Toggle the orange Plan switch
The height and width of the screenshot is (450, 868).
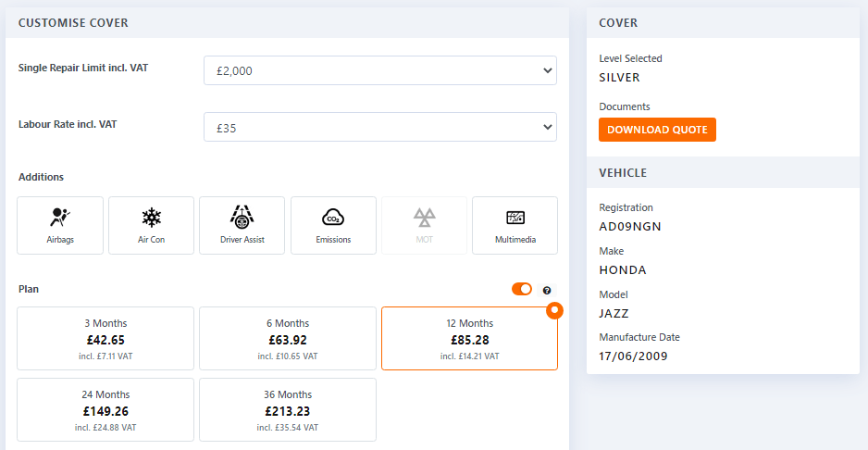pyautogui.click(x=522, y=290)
